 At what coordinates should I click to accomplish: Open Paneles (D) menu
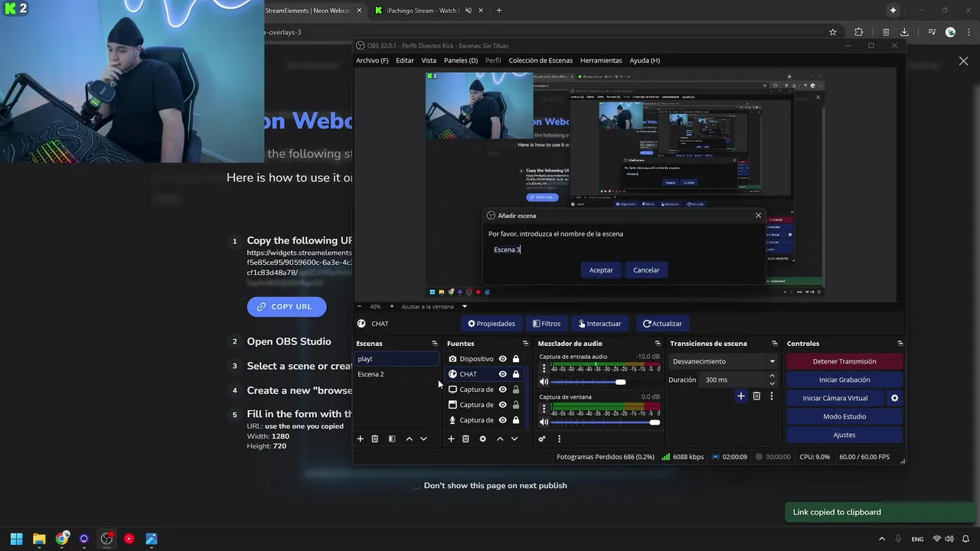[461, 60]
